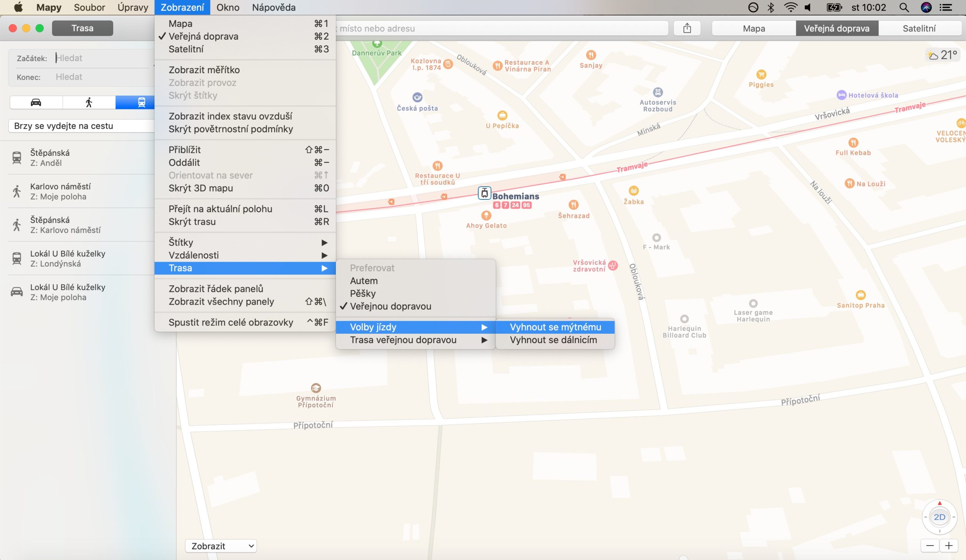Click the share button in toolbar
The image size is (966, 560).
point(687,28)
